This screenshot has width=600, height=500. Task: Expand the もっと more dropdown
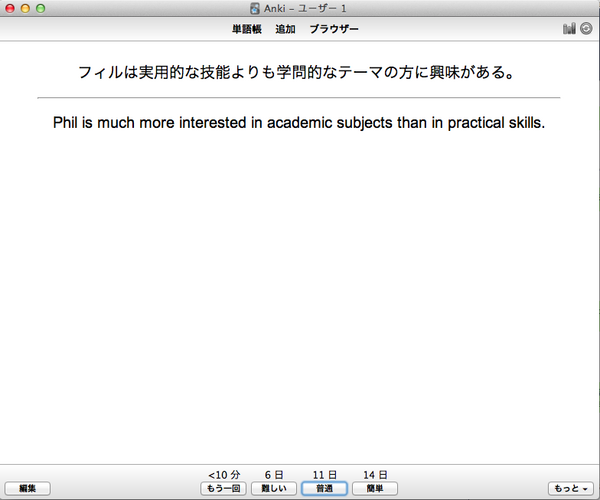pos(571,489)
